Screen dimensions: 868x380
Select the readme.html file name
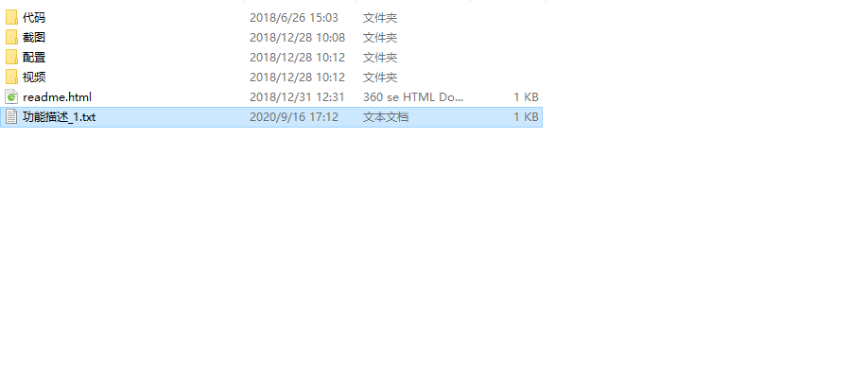pos(57,96)
